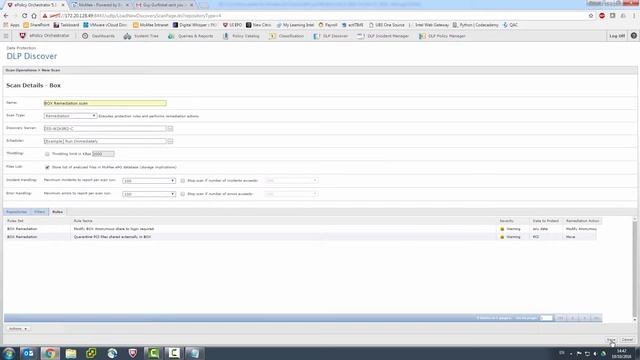Open the incidents exceeds threshold dropdown
This screenshot has width=640, height=360.
click(x=291, y=180)
